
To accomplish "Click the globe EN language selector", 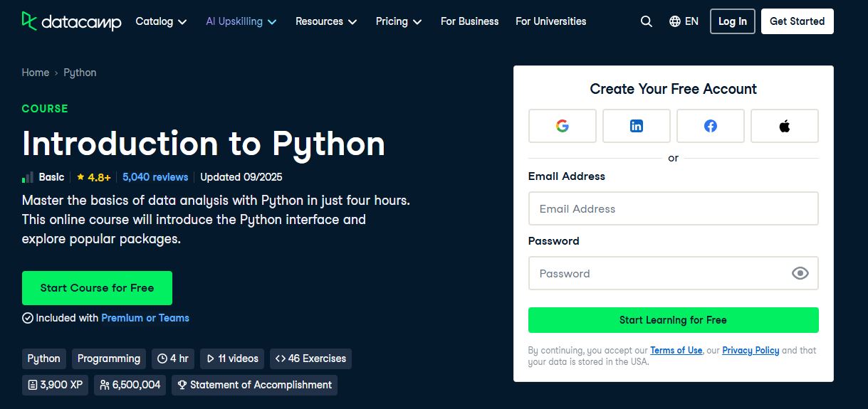I will click(x=684, y=21).
